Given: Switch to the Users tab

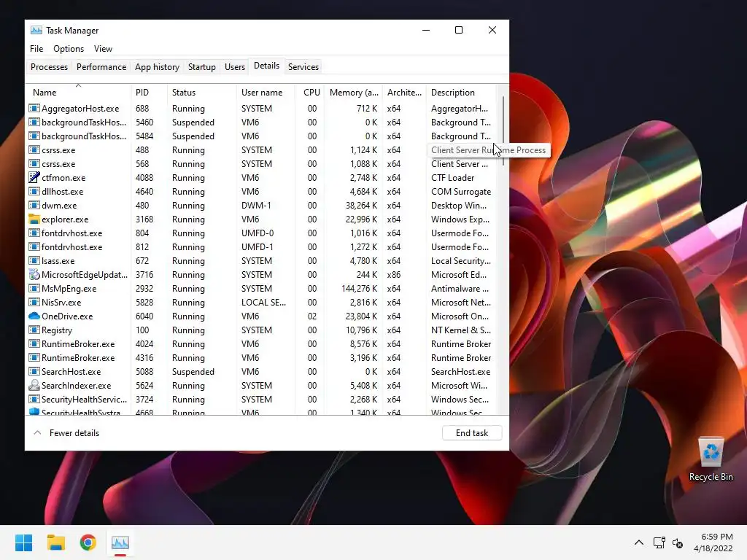Looking at the screenshot, I should click(x=235, y=67).
